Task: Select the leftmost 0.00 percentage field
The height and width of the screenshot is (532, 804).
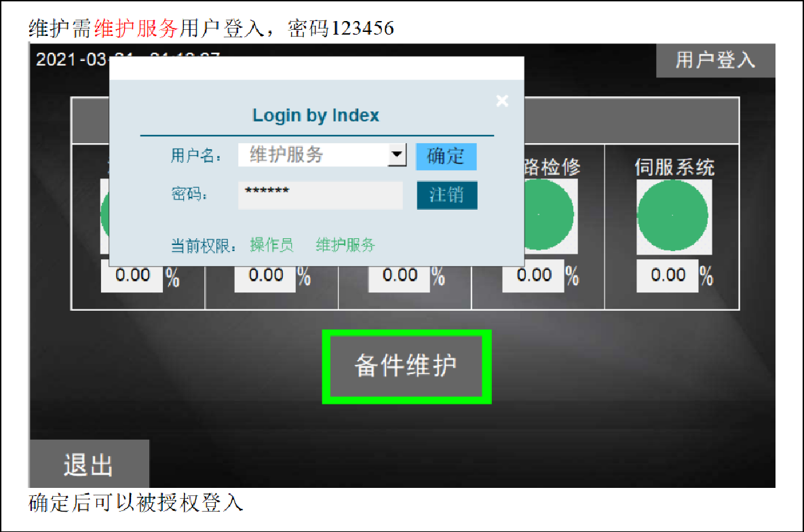Action: pyautogui.click(x=132, y=276)
